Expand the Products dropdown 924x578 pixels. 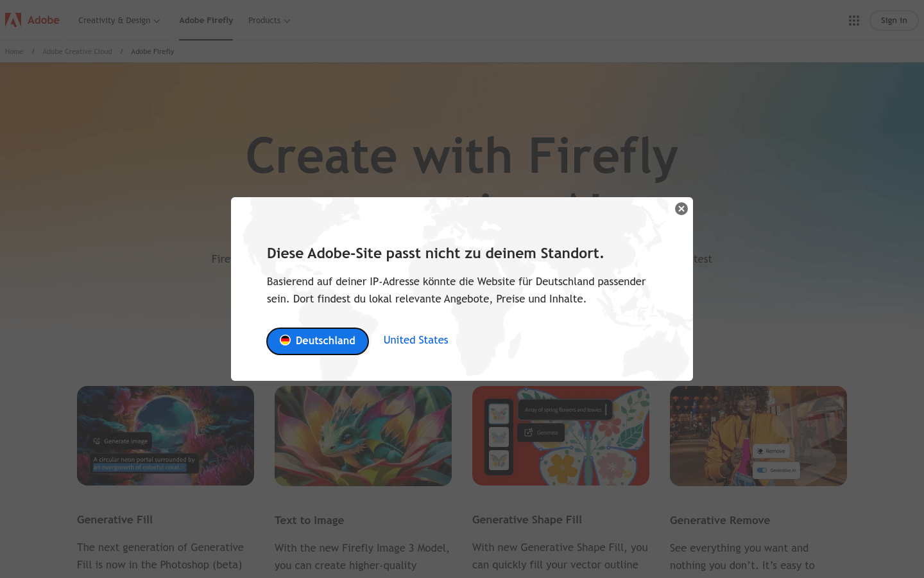click(269, 21)
